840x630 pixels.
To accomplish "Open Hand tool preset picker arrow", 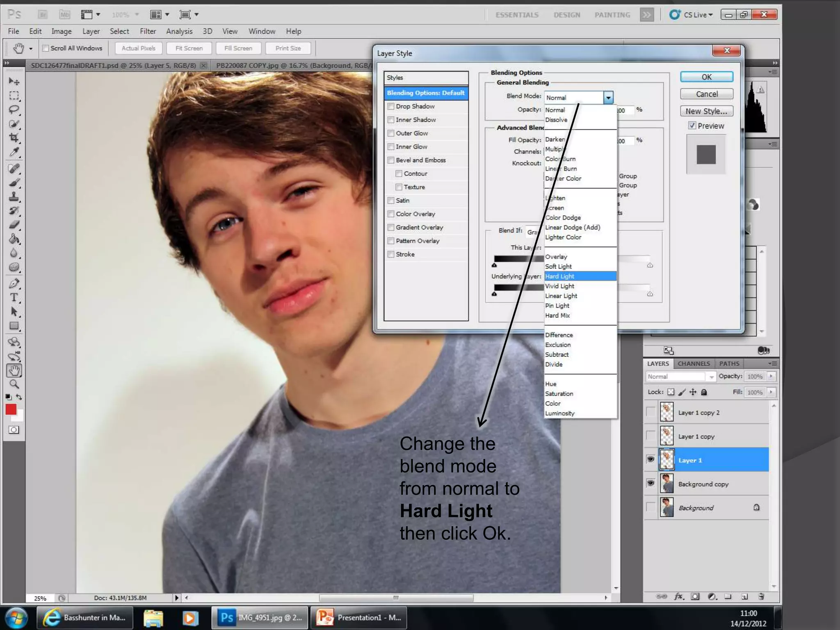I will coord(31,49).
